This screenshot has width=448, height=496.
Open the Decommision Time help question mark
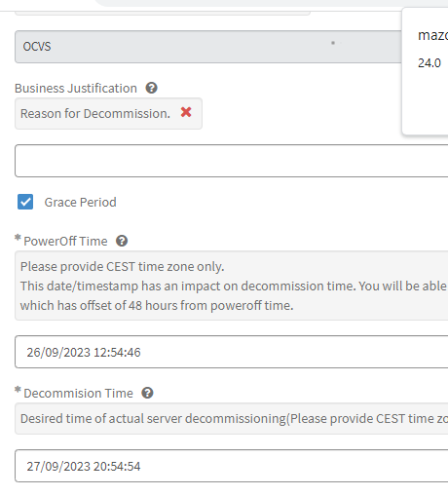(147, 393)
